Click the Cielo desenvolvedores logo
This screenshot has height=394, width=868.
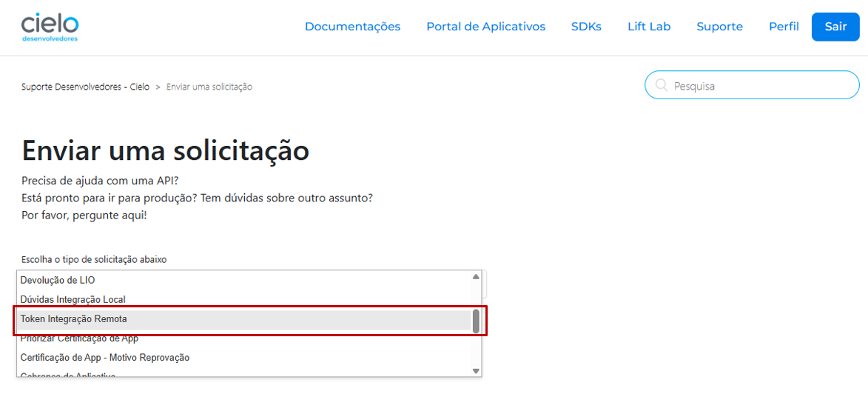pyautogui.click(x=50, y=27)
